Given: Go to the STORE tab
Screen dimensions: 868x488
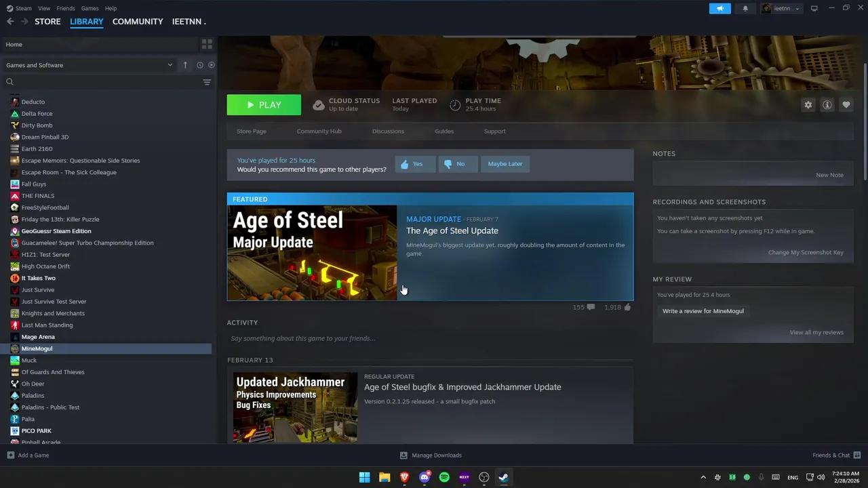Looking at the screenshot, I should click(x=47, y=22).
